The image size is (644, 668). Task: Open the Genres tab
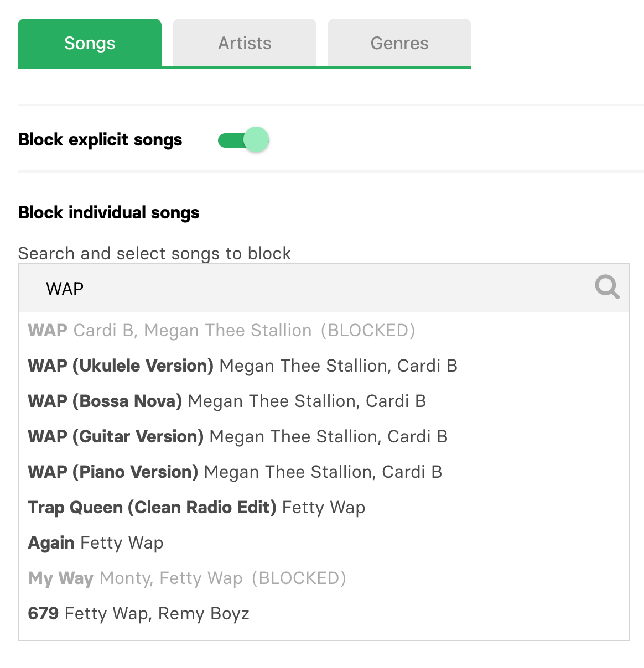[399, 43]
